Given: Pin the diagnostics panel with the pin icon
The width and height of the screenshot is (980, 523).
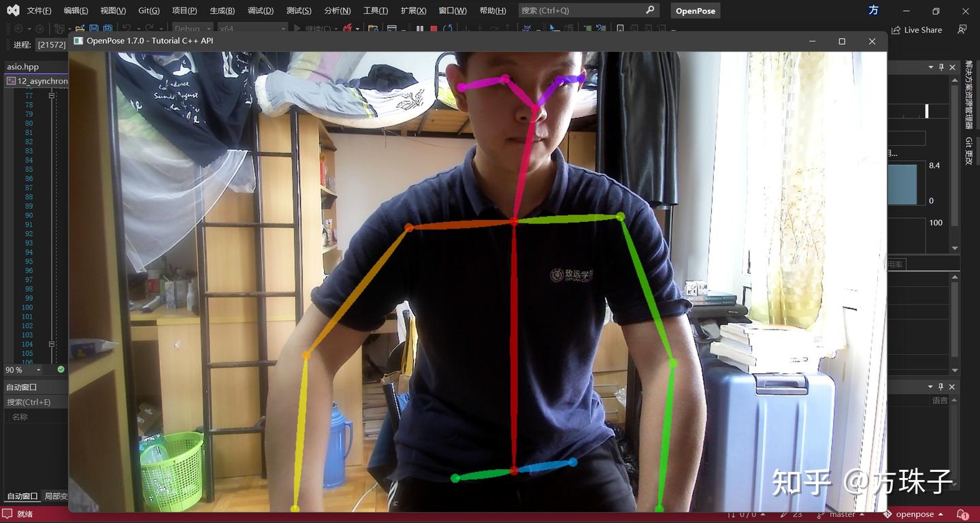Looking at the screenshot, I should (941, 67).
